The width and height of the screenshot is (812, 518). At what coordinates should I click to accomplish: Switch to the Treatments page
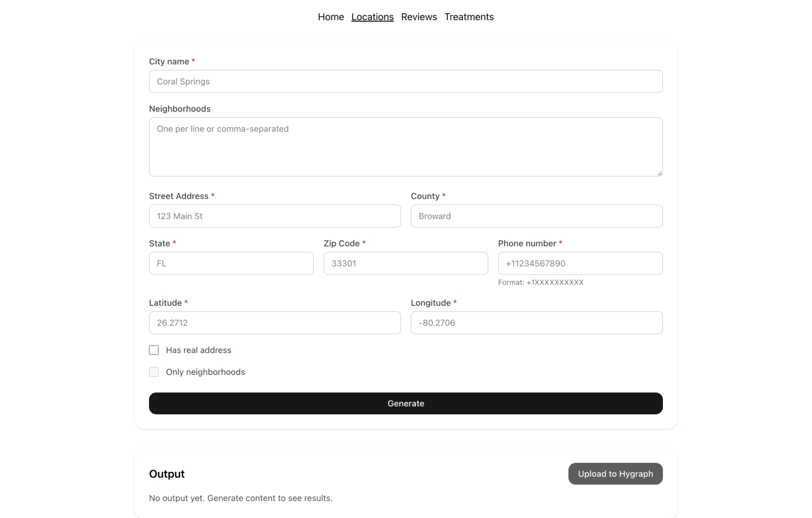(469, 17)
